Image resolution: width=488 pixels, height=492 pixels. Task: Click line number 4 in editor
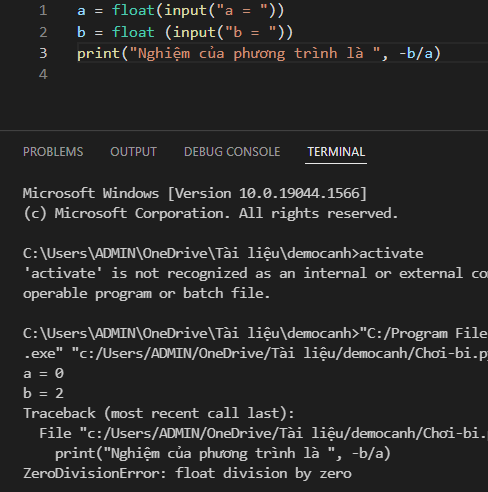[43, 74]
